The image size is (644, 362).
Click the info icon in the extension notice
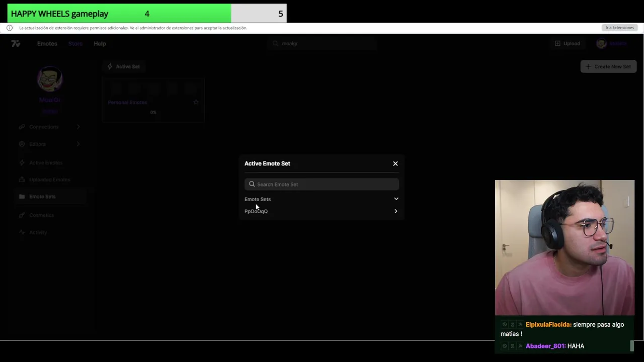pos(10,28)
